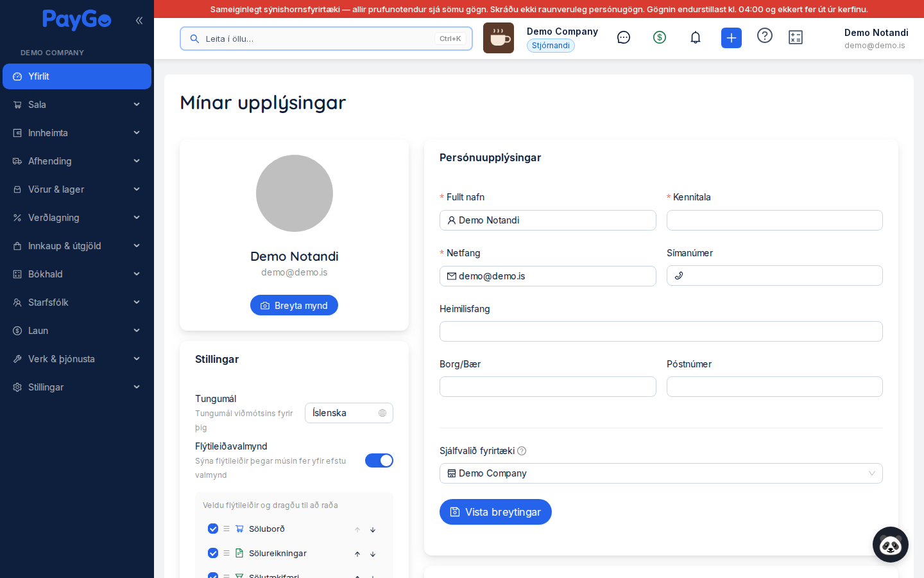Move Sölureikningar down with the arrow
Image resolution: width=924 pixels, height=578 pixels.
373,554
